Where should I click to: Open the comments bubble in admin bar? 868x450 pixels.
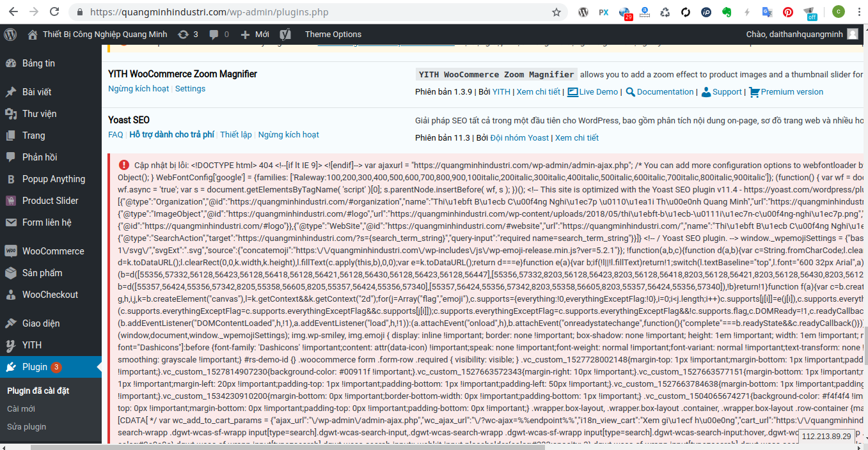(219, 35)
